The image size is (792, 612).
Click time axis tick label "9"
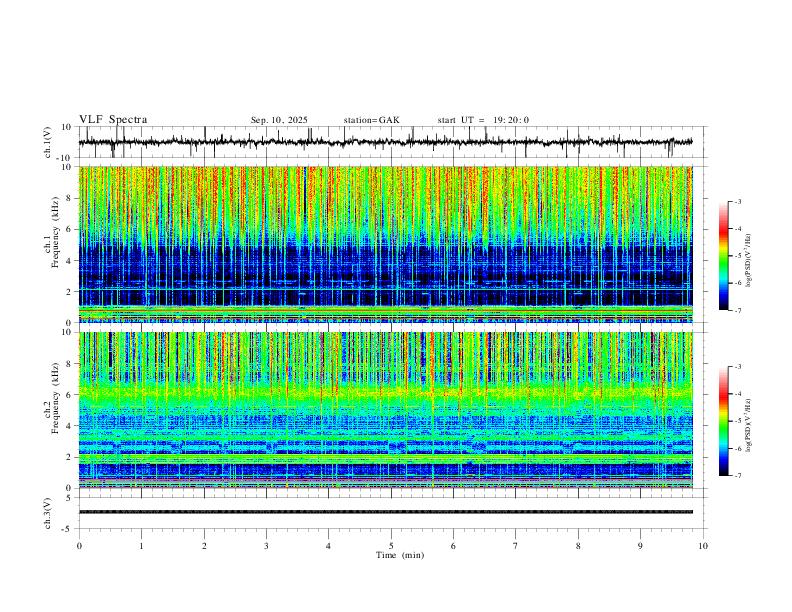[x=640, y=546]
